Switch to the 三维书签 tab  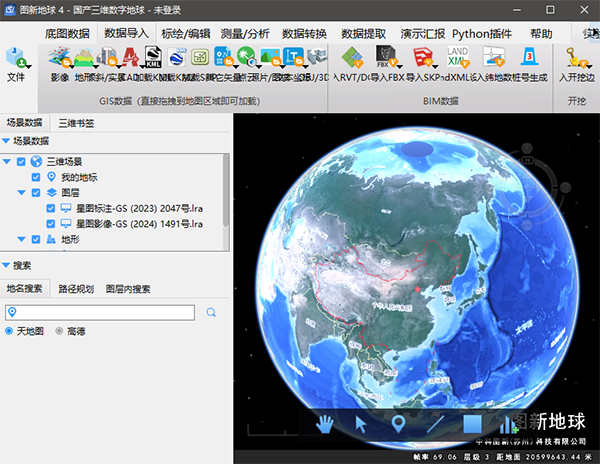point(76,123)
